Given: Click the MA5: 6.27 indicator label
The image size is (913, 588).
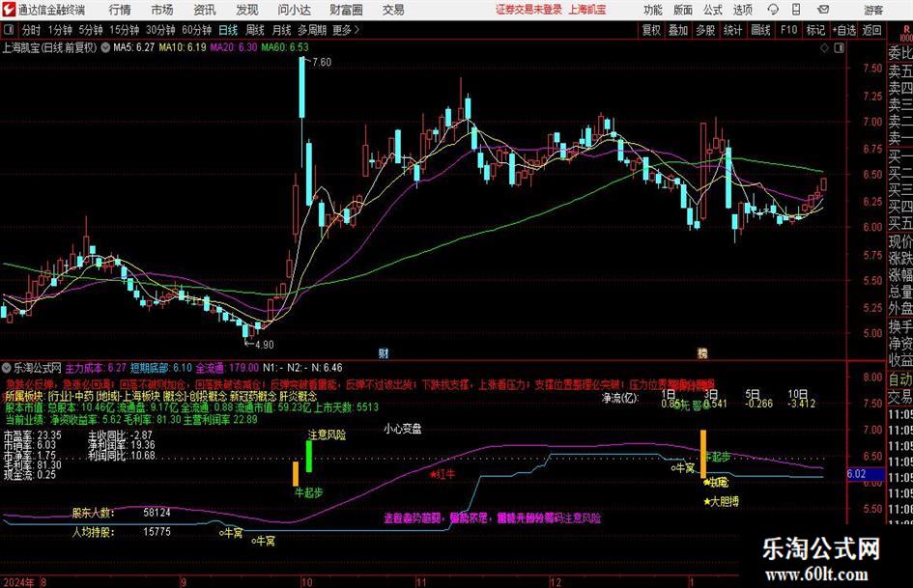Looking at the screenshot, I should click(134, 47).
